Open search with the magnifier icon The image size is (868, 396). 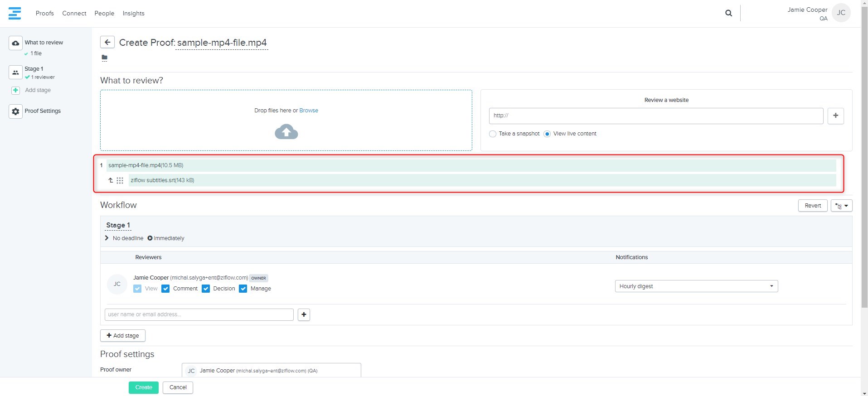point(728,13)
